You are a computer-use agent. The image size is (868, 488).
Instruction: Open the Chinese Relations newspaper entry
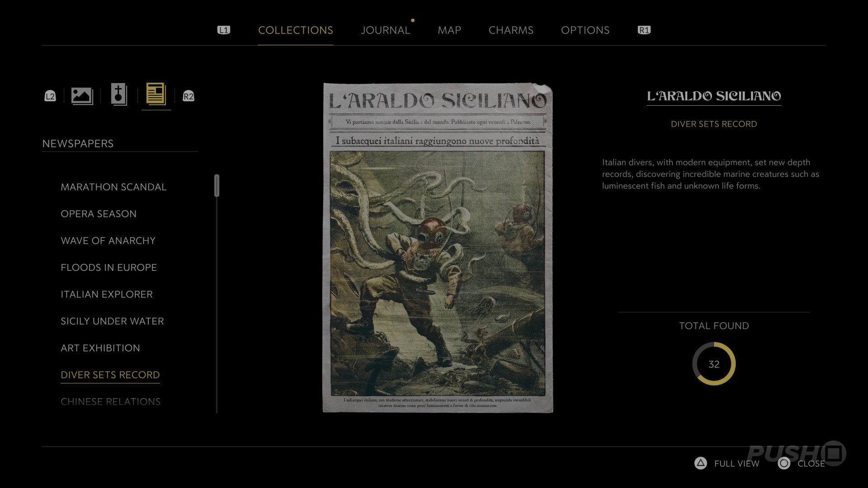[110, 402]
